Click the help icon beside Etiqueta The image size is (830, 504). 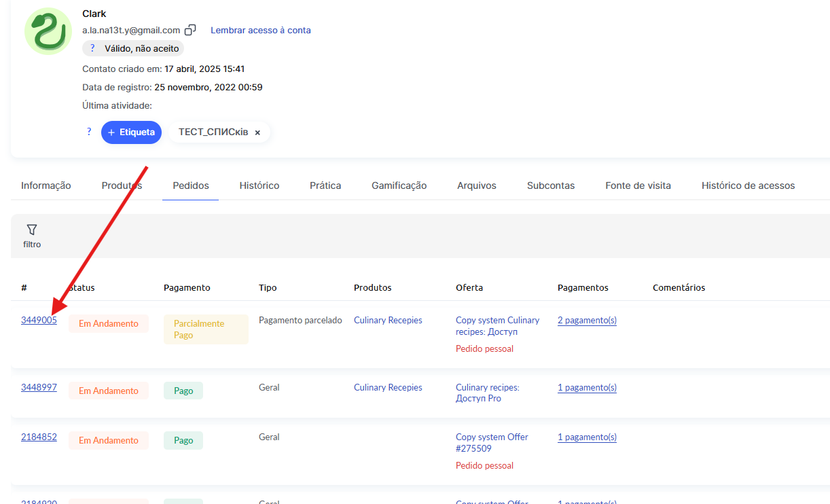click(x=88, y=132)
